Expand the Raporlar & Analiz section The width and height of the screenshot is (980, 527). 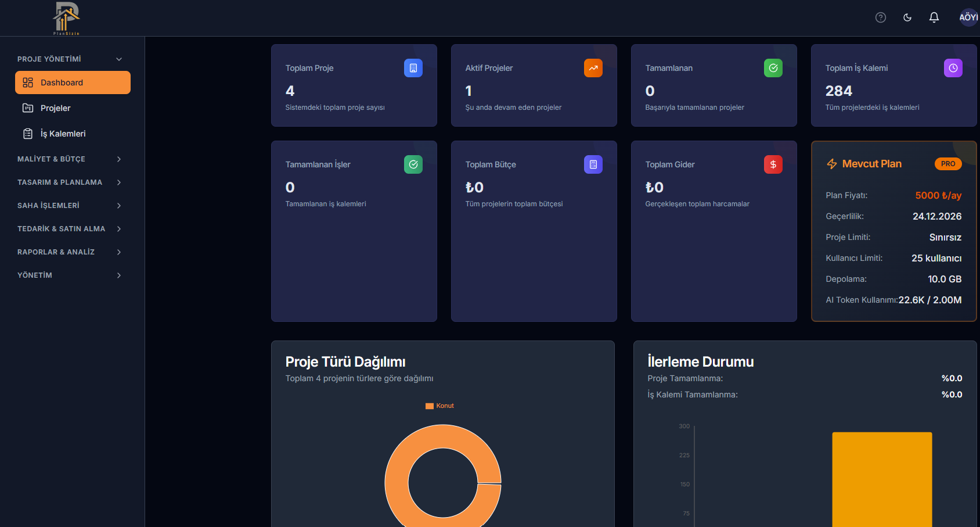pos(70,252)
